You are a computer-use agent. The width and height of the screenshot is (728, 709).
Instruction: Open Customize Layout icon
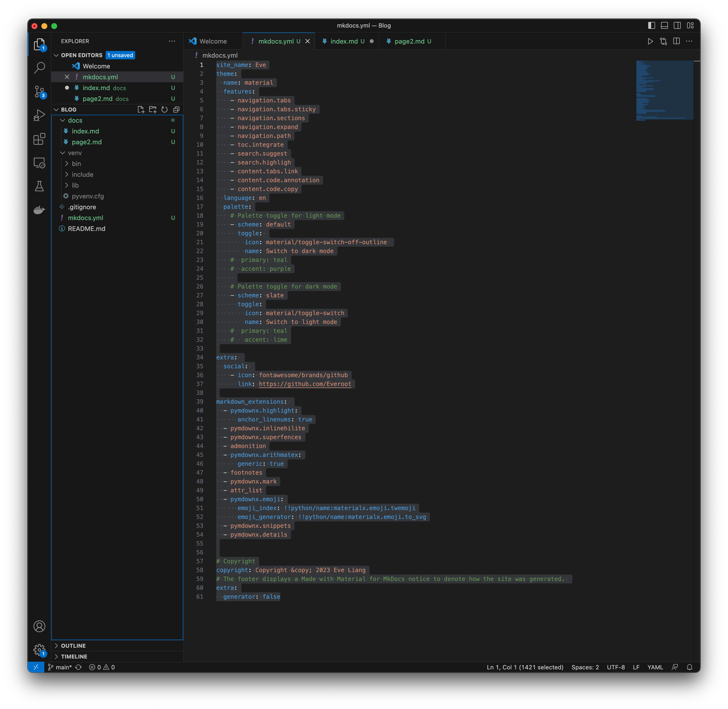tap(690, 25)
